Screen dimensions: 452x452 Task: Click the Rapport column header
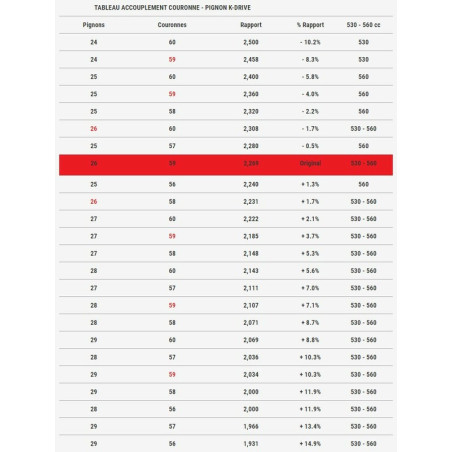click(251, 25)
